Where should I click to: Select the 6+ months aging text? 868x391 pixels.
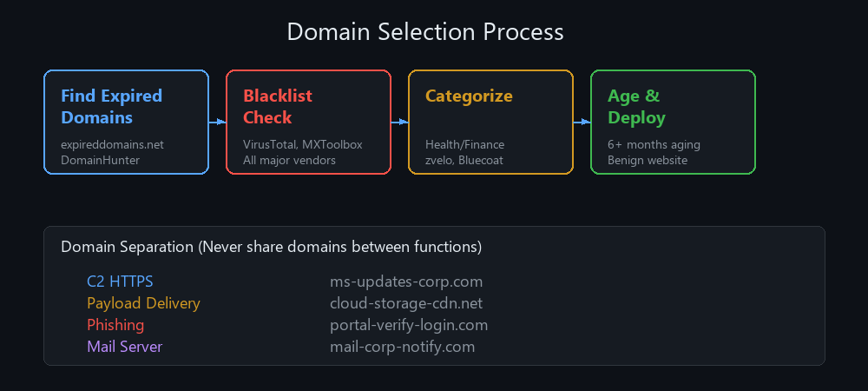pos(654,144)
